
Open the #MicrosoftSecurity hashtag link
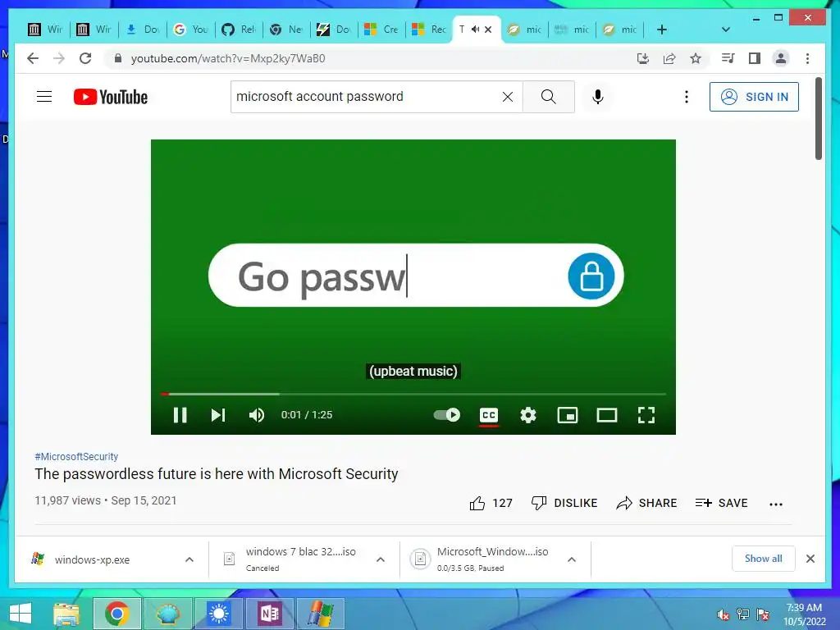(76, 456)
